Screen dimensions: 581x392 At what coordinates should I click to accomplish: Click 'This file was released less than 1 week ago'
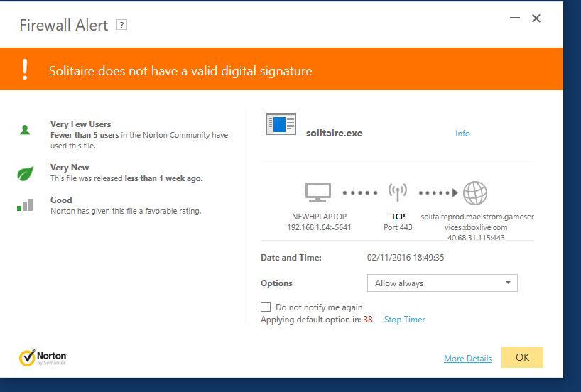[126, 178]
